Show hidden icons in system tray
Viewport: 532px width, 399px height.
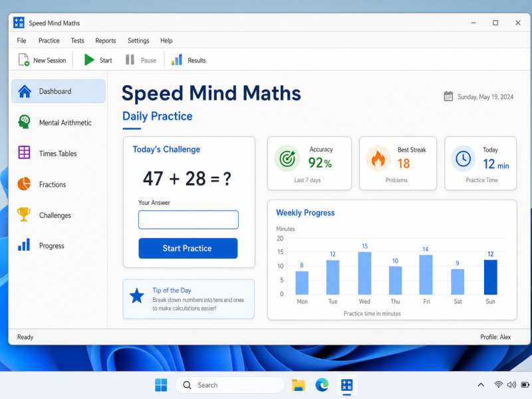481,385
